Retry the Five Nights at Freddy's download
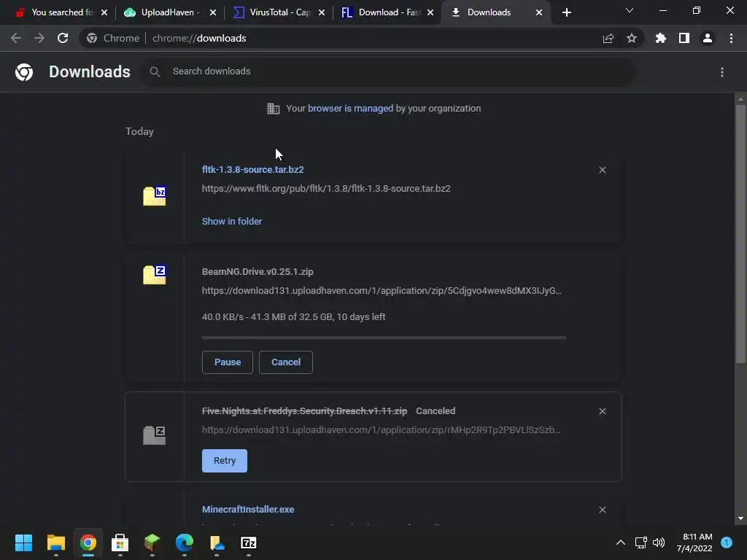 pyautogui.click(x=225, y=461)
